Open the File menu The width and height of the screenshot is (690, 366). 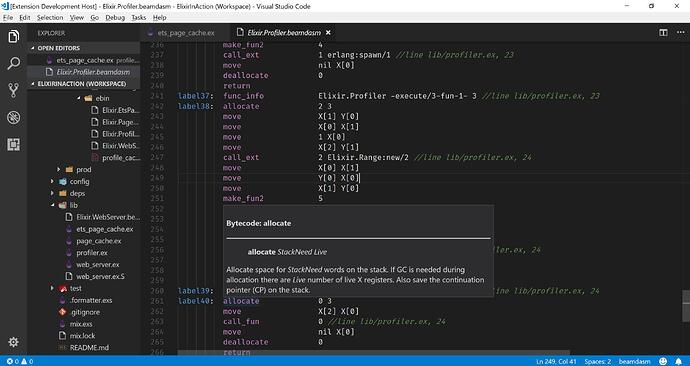[x=8, y=18]
